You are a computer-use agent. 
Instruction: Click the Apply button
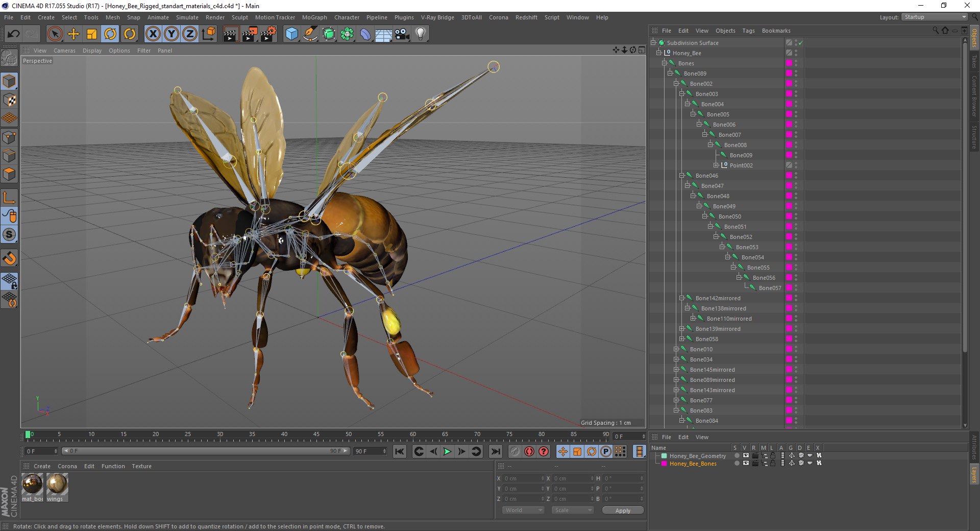pos(623,510)
